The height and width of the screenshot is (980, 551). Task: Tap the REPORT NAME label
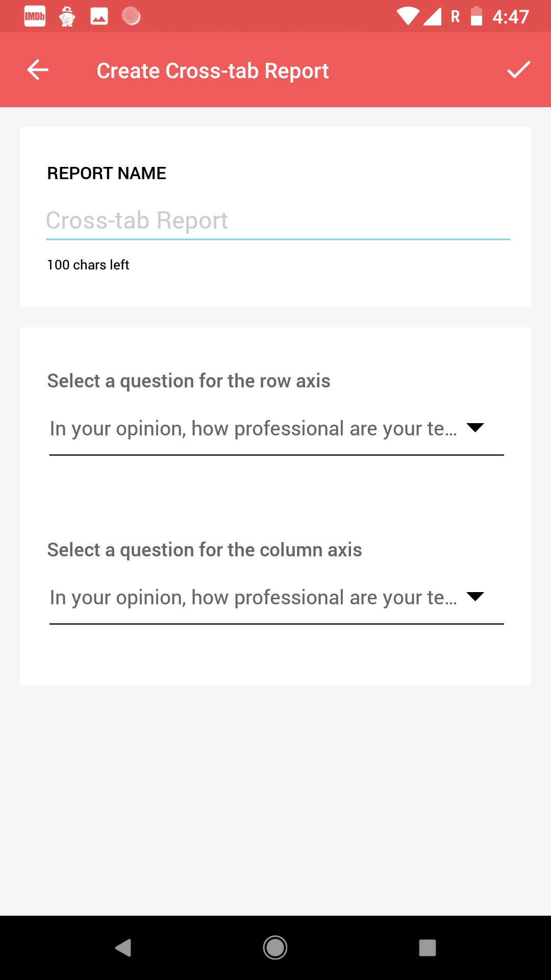[106, 173]
